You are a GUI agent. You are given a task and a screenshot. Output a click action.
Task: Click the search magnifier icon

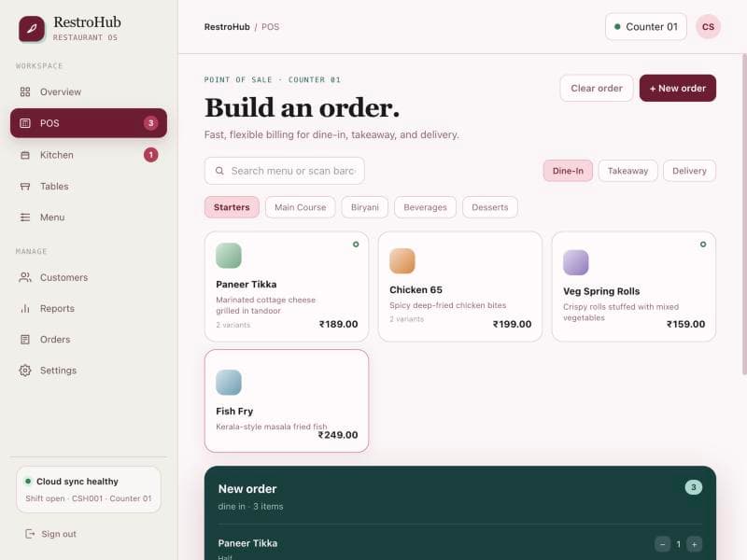pos(219,171)
